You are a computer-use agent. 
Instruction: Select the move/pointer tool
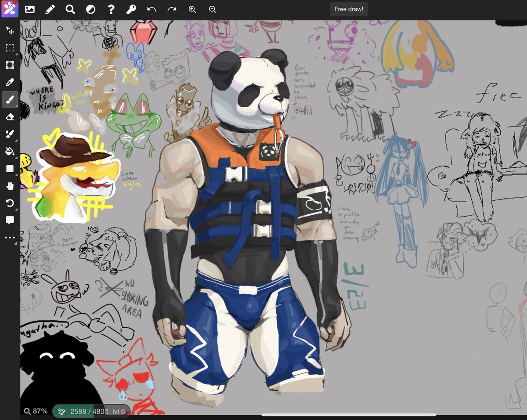pyautogui.click(x=10, y=30)
